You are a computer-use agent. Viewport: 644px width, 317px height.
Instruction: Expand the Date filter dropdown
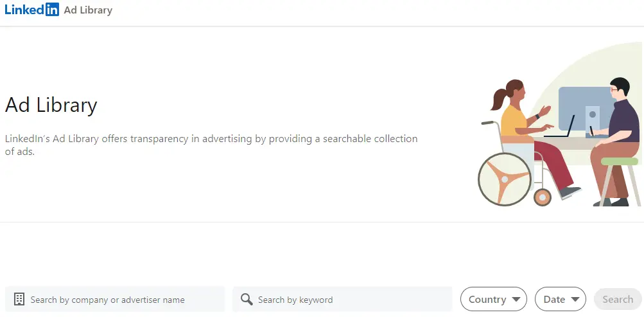pos(560,299)
